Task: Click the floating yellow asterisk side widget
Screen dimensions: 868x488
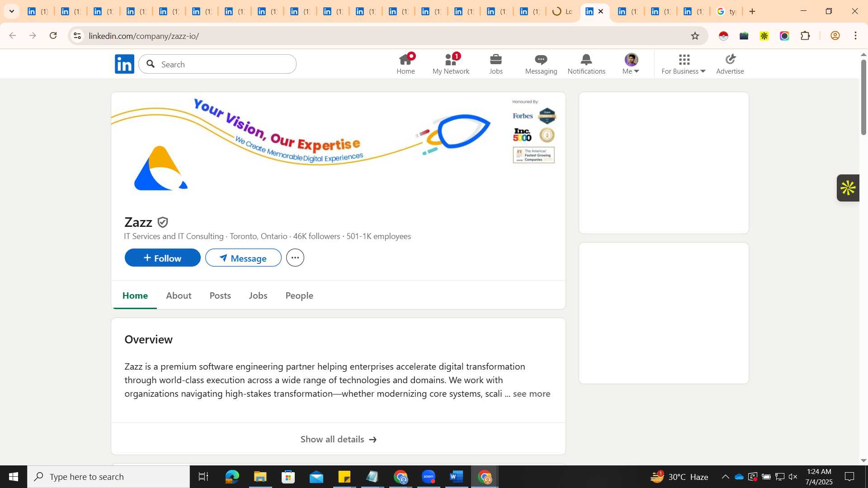Action: point(848,188)
